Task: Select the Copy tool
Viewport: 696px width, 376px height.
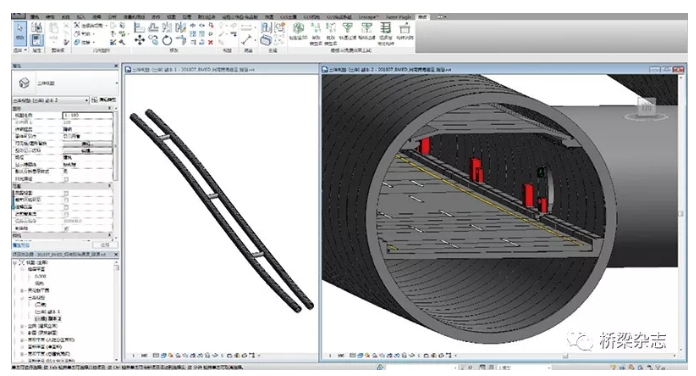Action: pyautogui.click(x=153, y=40)
